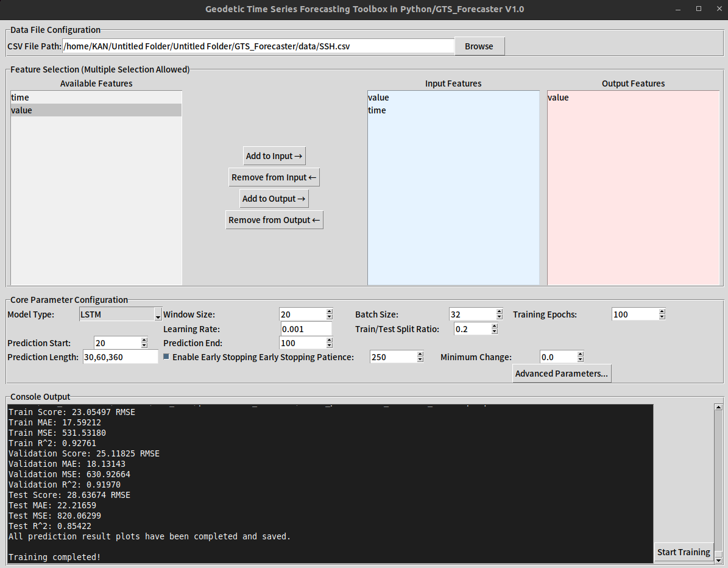Select 'value' in Available Features list

(x=22, y=110)
